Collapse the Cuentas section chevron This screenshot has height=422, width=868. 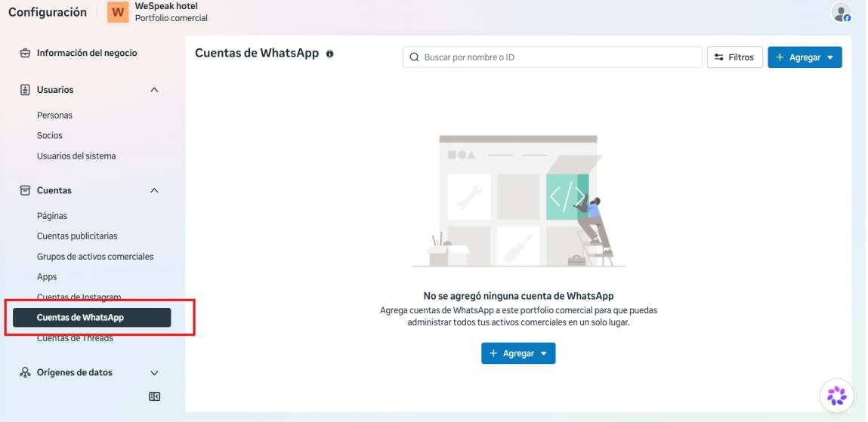coord(154,190)
